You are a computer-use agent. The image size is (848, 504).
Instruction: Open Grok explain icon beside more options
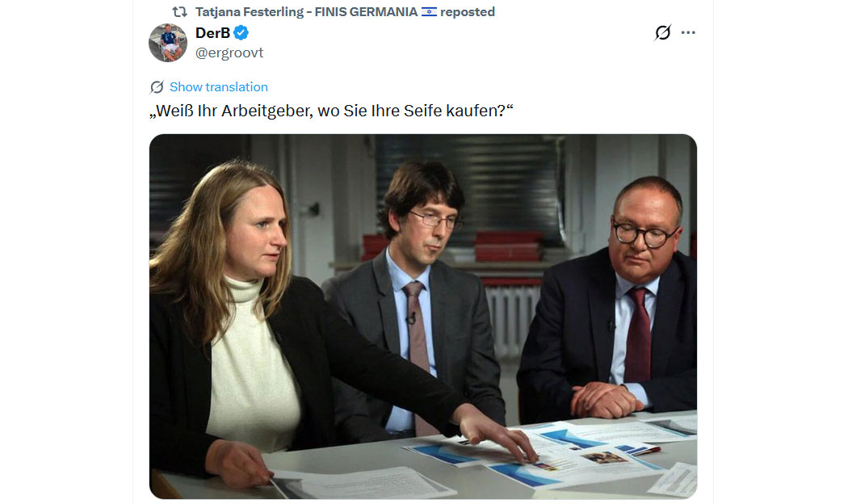coord(662,32)
